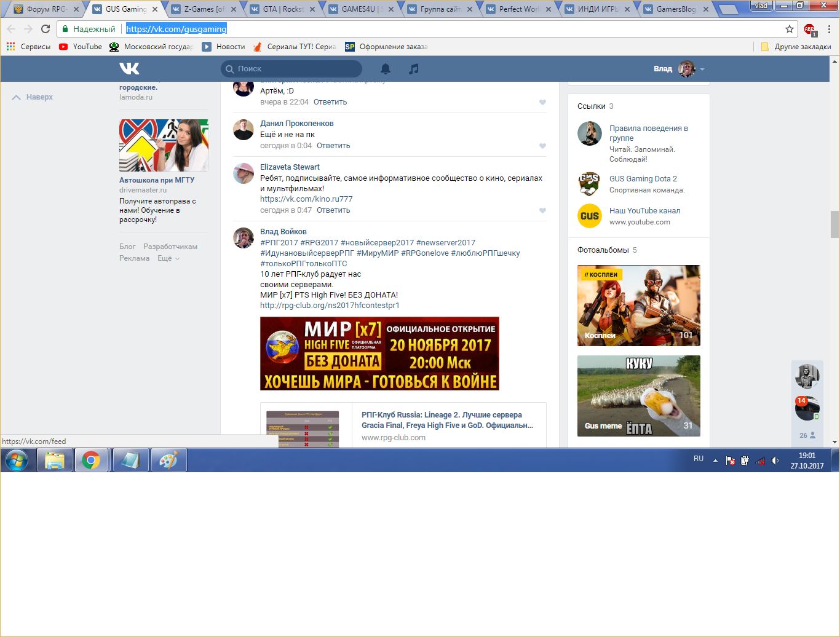Open the Gus meme photo album
This screenshot has width=840, height=637.
(x=639, y=396)
